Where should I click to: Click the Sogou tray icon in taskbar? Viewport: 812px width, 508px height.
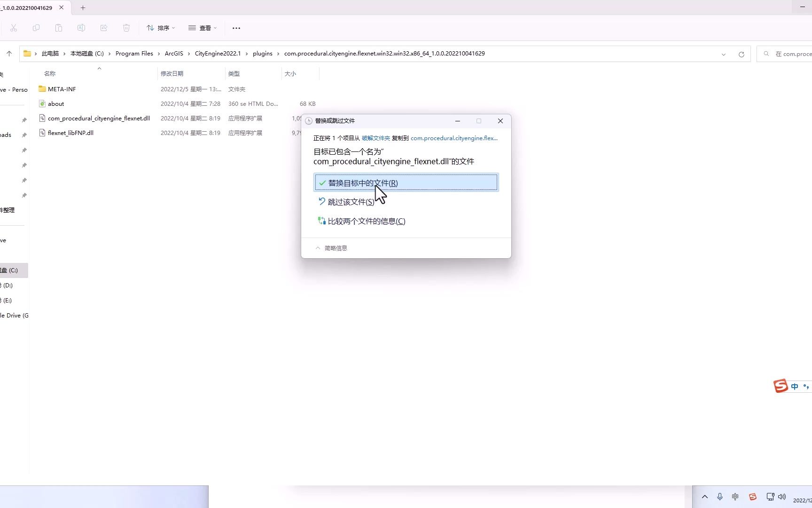coord(753,497)
